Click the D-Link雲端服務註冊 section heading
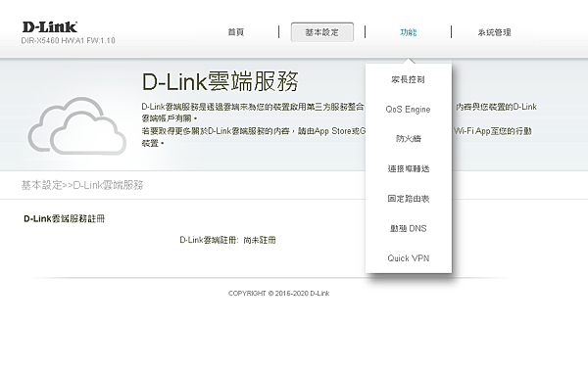The width and height of the screenshot is (588, 371). (x=64, y=219)
